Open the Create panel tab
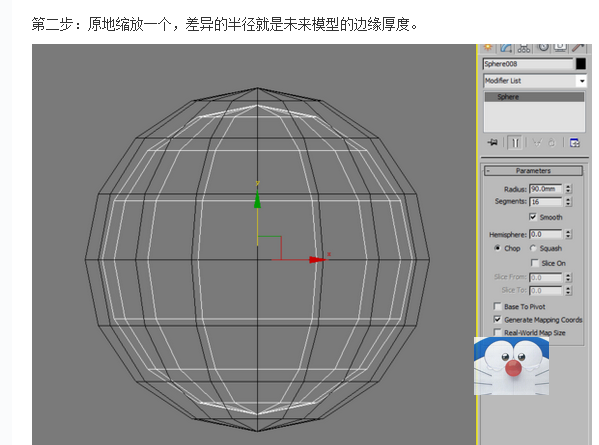The image size is (599, 445). [488, 47]
